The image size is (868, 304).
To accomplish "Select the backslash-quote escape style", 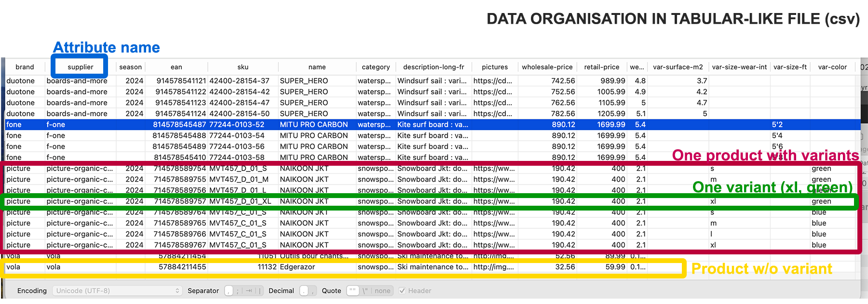I will (x=366, y=291).
